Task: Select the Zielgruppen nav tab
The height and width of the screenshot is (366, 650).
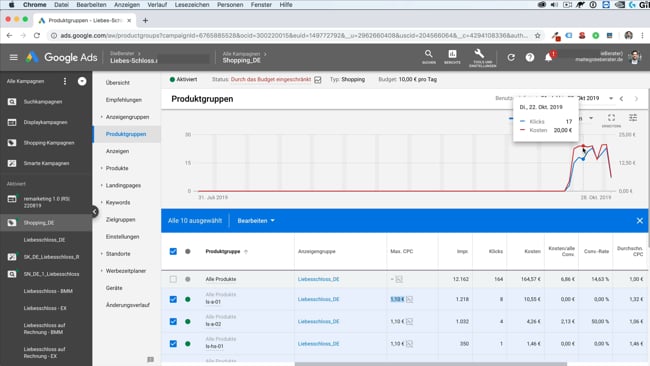Action: pyautogui.click(x=120, y=219)
